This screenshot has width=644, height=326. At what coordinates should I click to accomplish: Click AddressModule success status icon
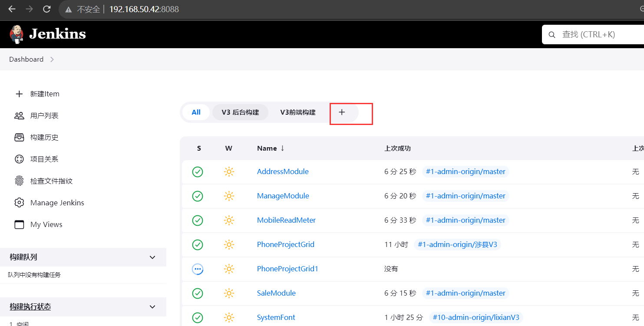click(x=198, y=172)
